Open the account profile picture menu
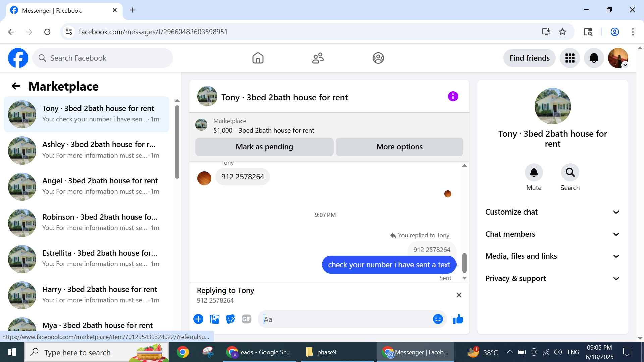Viewport: 644px width, 362px height. [x=618, y=58]
